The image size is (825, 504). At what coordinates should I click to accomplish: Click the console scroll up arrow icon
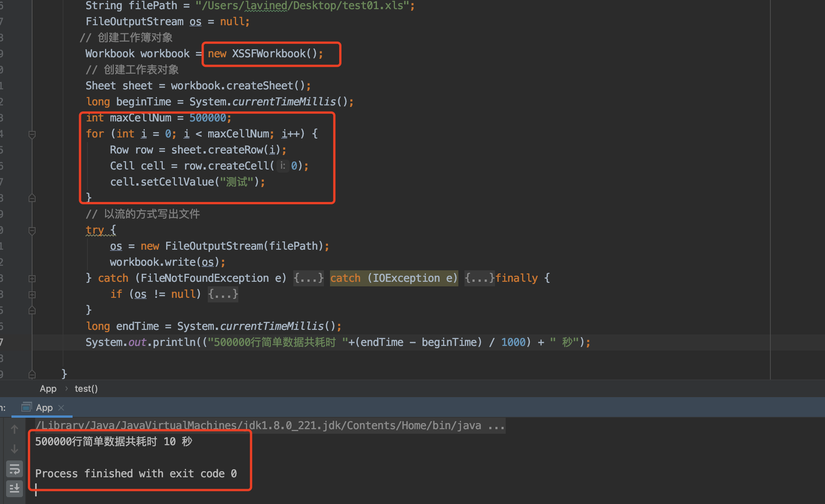(15, 429)
